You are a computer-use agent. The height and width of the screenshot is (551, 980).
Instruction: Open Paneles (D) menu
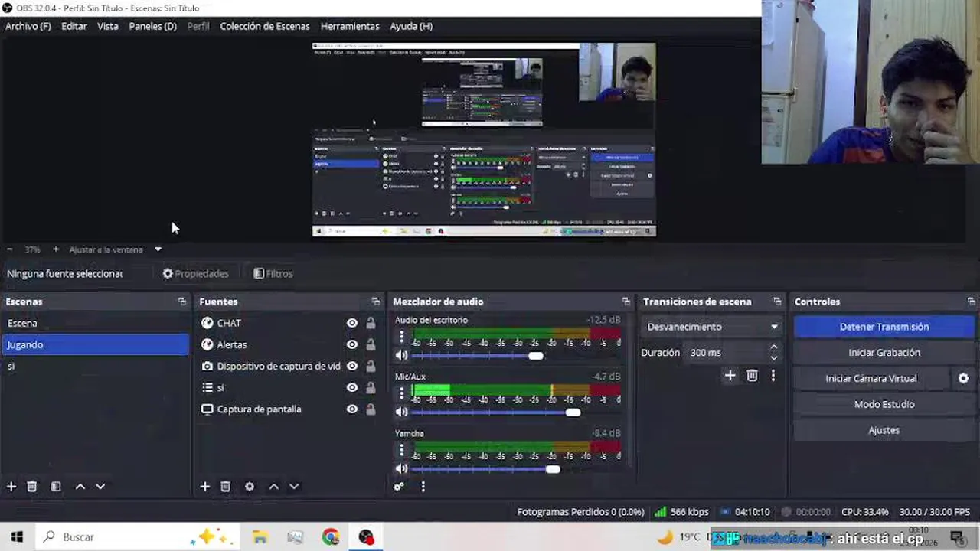(x=153, y=26)
